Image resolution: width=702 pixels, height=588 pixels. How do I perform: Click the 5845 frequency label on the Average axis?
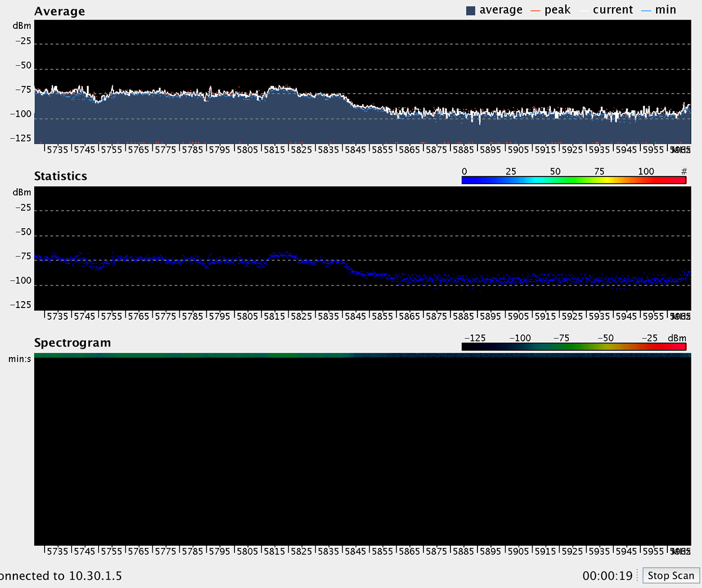pyautogui.click(x=356, y=150)
